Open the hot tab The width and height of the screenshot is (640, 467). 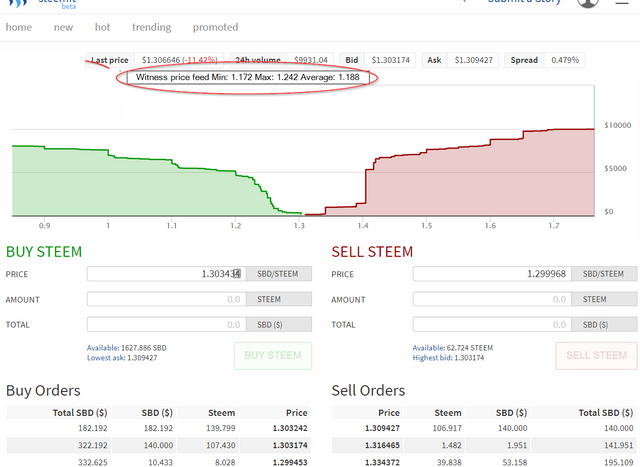[102, 27]
